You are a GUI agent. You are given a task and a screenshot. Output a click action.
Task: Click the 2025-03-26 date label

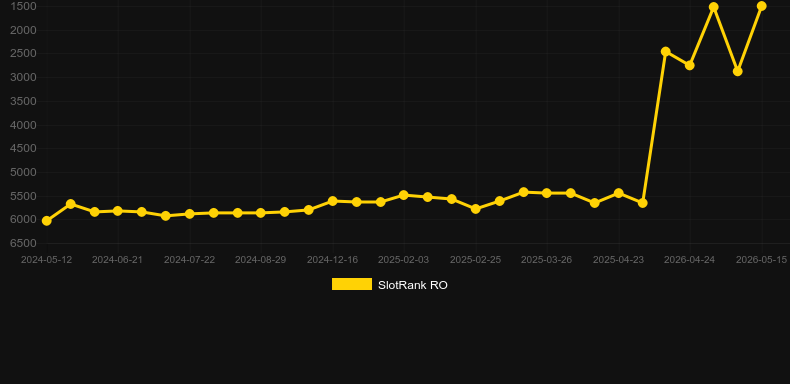pos(547,260)
